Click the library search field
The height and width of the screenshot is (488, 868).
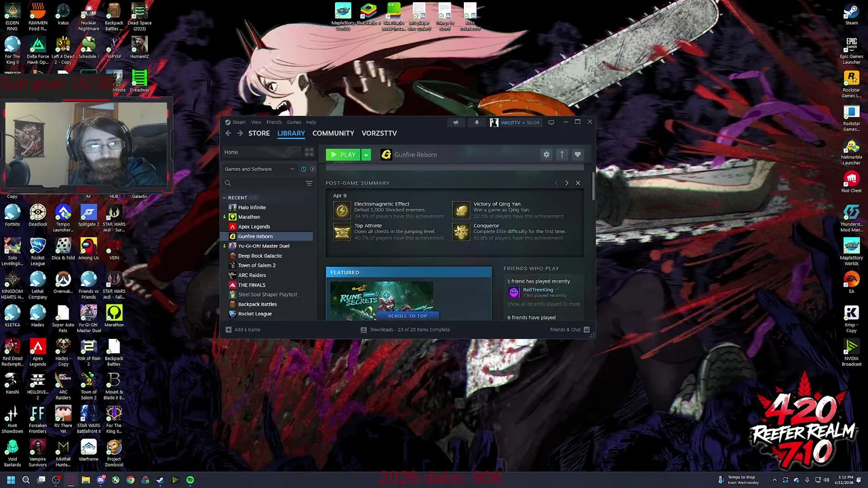263,184
